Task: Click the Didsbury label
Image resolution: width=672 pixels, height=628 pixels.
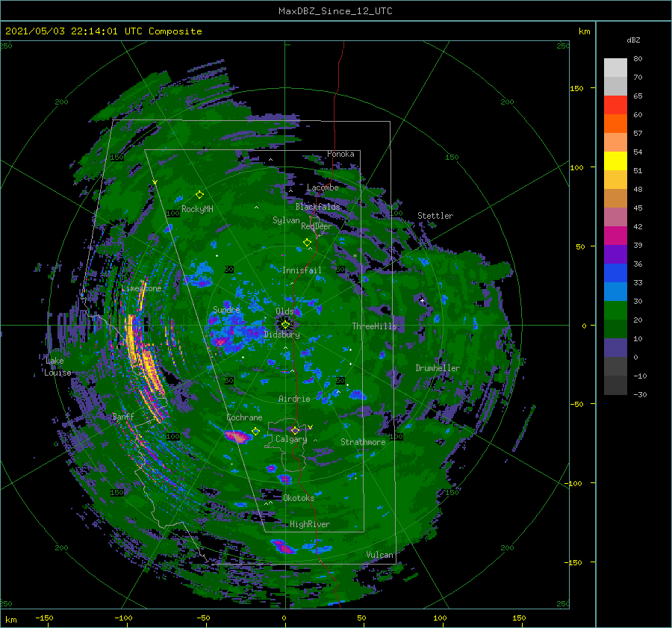Action: (x=282, y=335)
